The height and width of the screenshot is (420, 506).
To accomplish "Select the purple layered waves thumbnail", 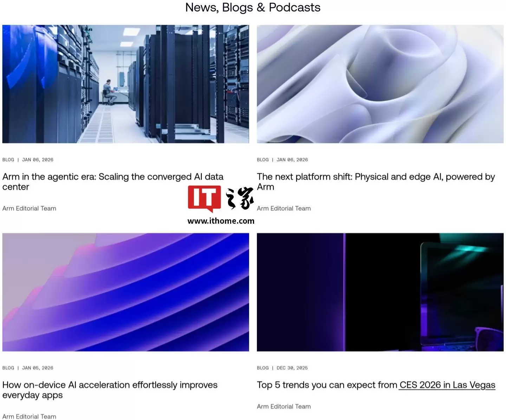I will point(125,292).
